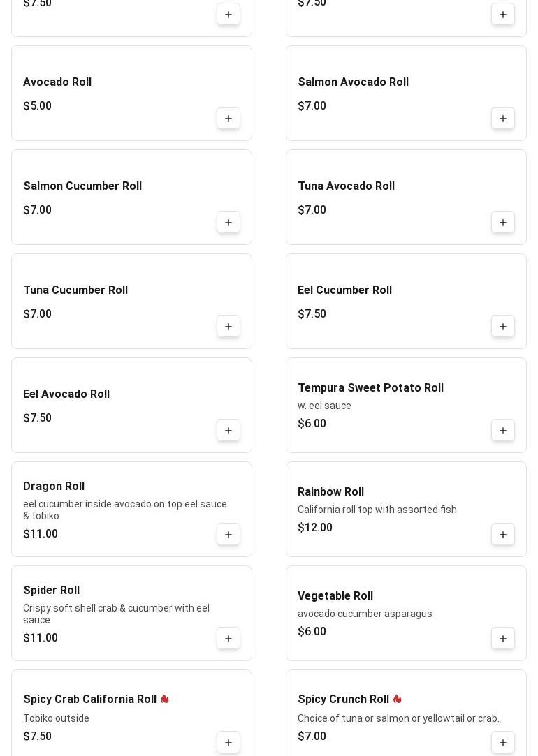Add Tuna Avocado Roll to order

(503, 223)
